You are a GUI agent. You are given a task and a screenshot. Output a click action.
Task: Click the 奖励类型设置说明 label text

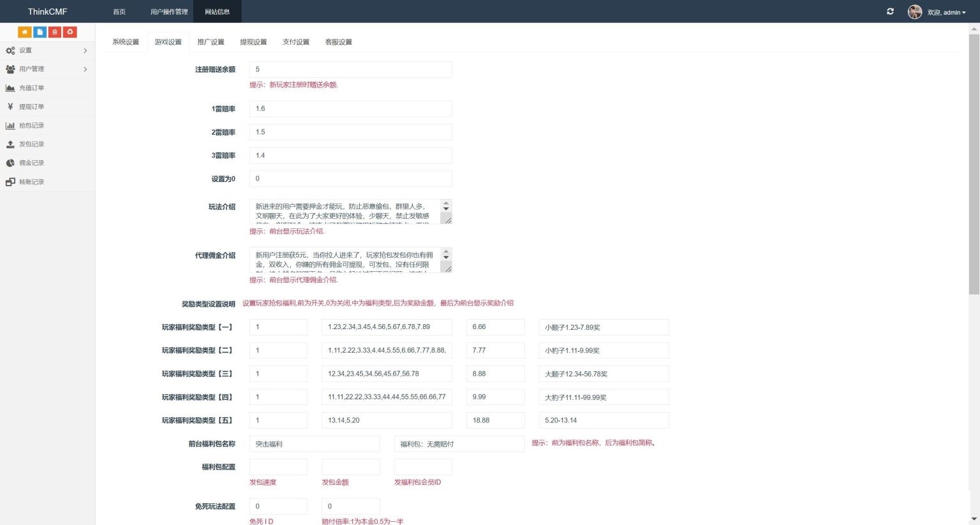coord(209,304)
